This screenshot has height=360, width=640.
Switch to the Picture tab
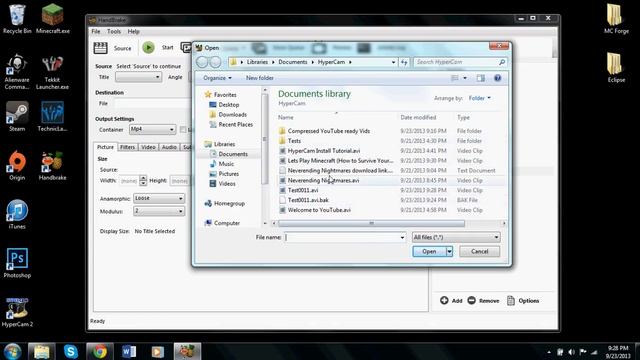click(x=105, y=147)
